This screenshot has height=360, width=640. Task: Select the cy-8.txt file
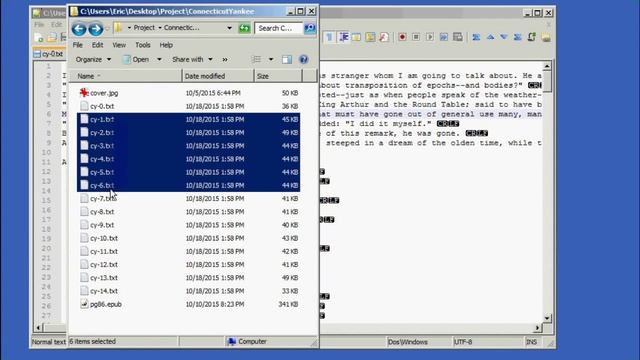97,212
